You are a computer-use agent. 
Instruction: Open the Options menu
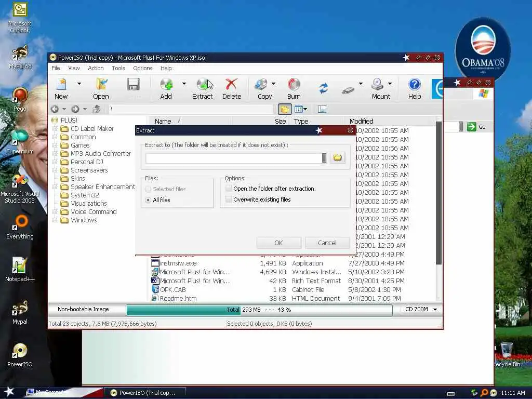[143, 68]
